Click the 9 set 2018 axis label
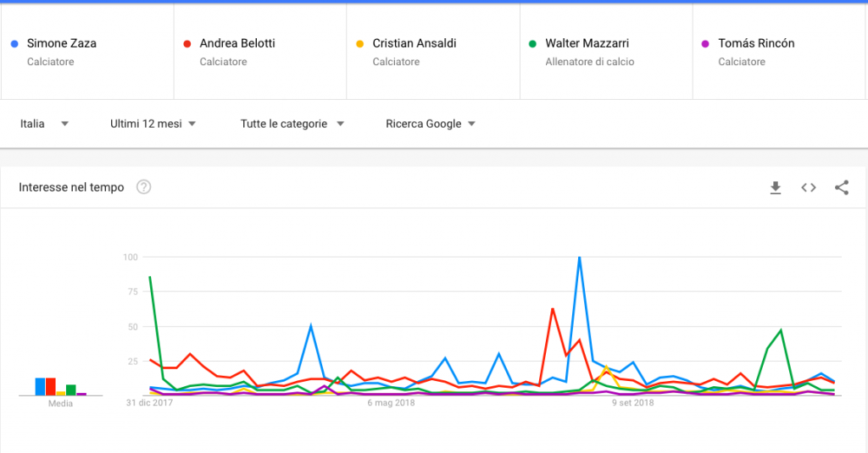Screen dimensions: 868x453 pyautogui.click(x=633, y=403)
